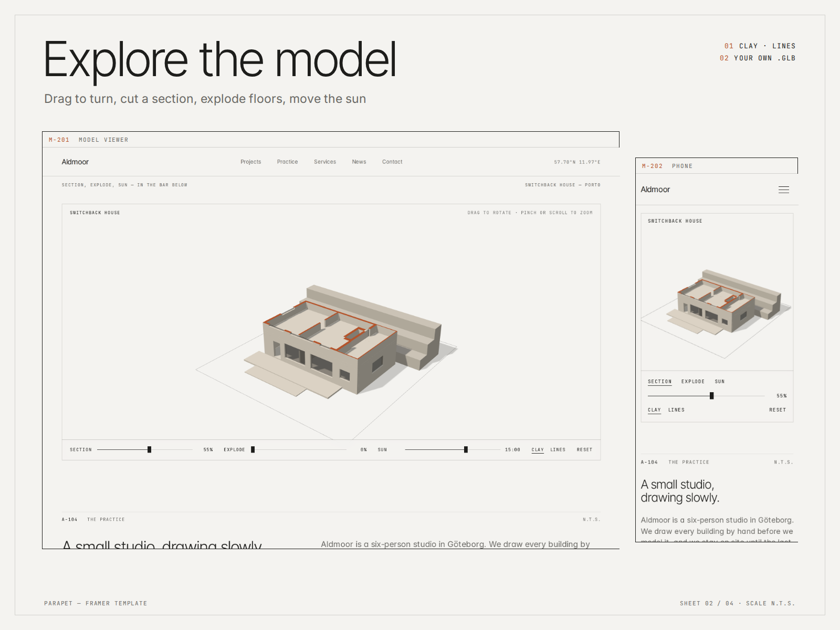Click the explode '0%' value

363,449
